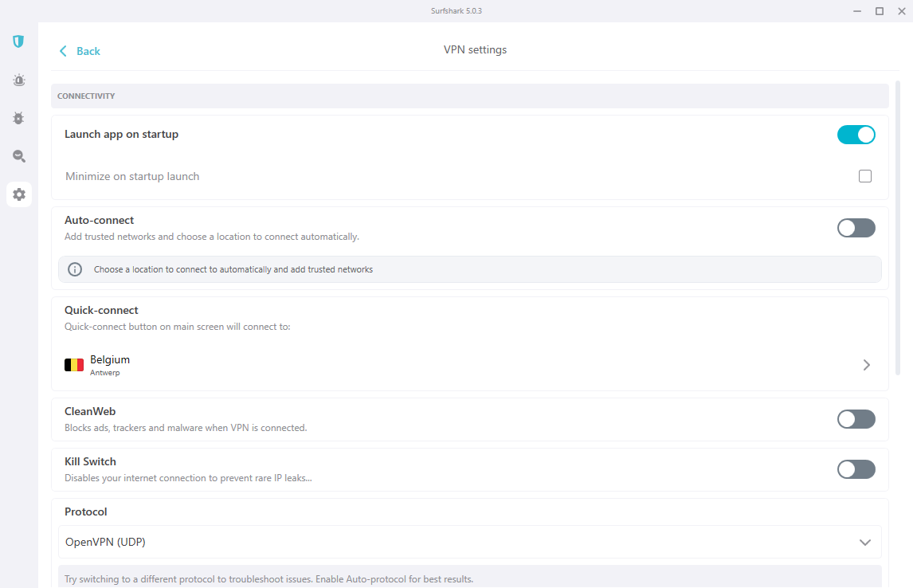Enable the Auto-connect toggle
The height and width of the screenshot is (588, 913).
click(x=856, y=228)
